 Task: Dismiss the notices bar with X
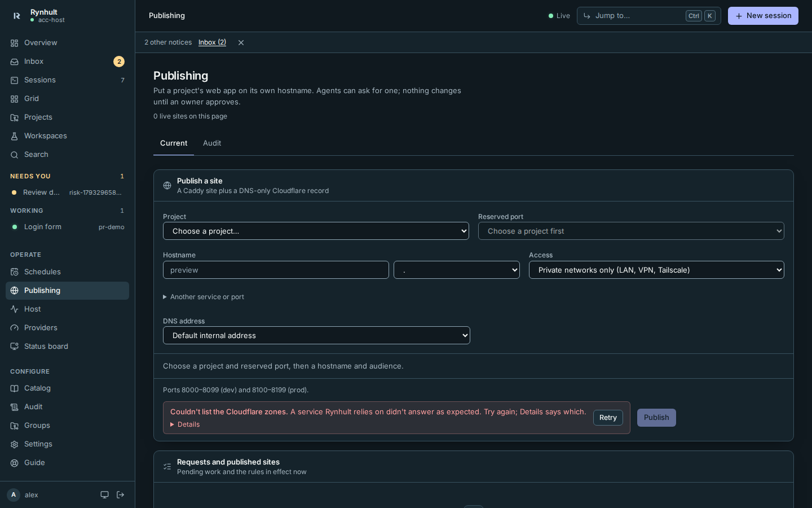click(x=241, y=42)
